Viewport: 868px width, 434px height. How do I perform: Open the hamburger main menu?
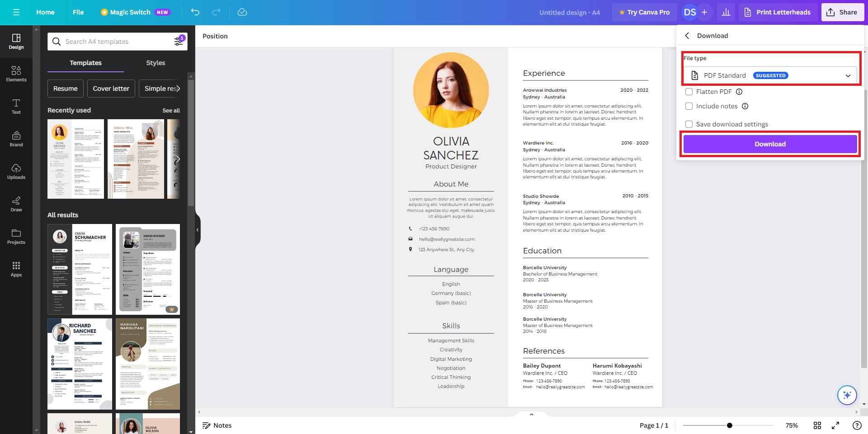(x=16, y=12)
